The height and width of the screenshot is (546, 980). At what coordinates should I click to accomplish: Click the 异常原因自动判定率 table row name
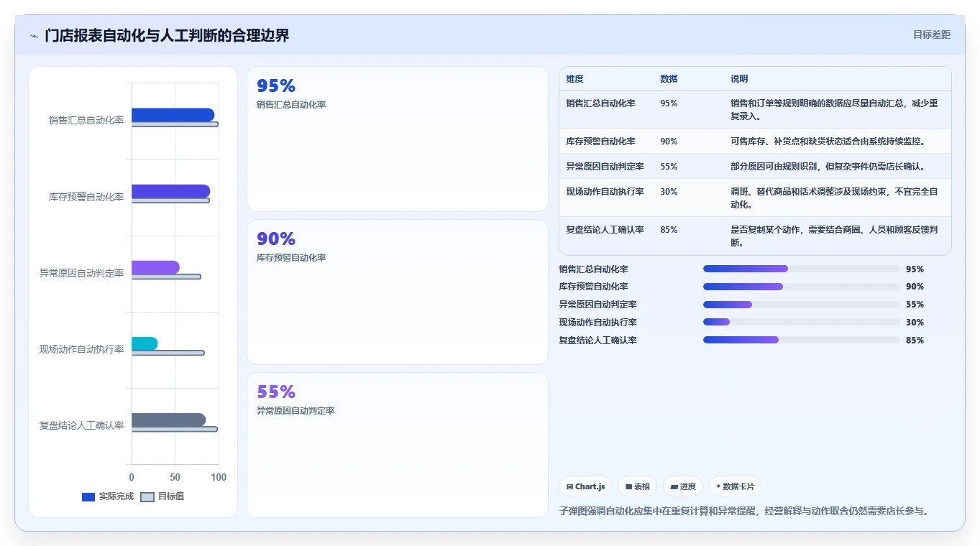[x=605, y=167]
